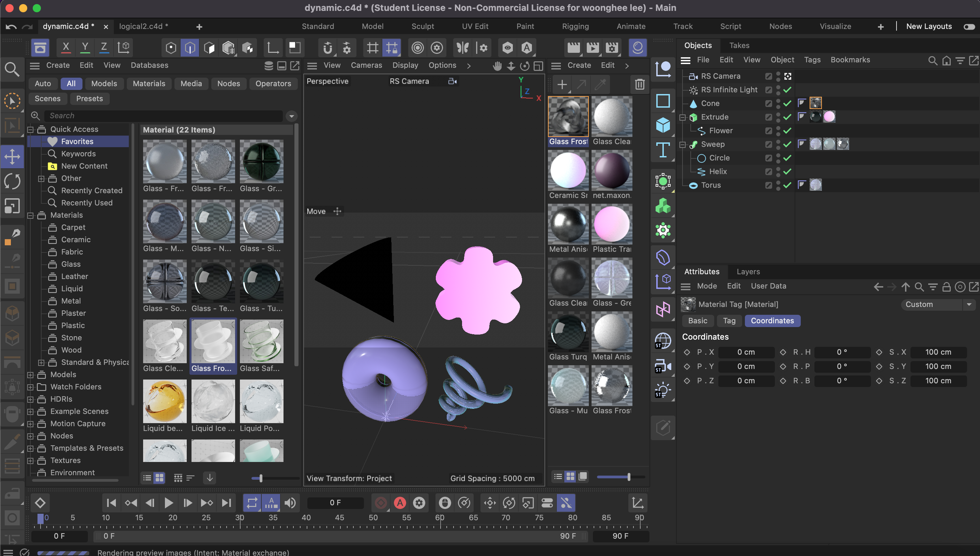Open the Tag attributes tab button
This screenshot has width=980, height=556.
(x=729, y=321)
